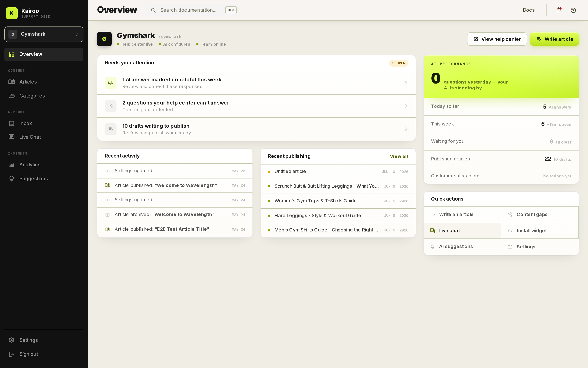Click Sign out in the sidebar
This screenshot has width=588, height=368.
pos(44,354)
